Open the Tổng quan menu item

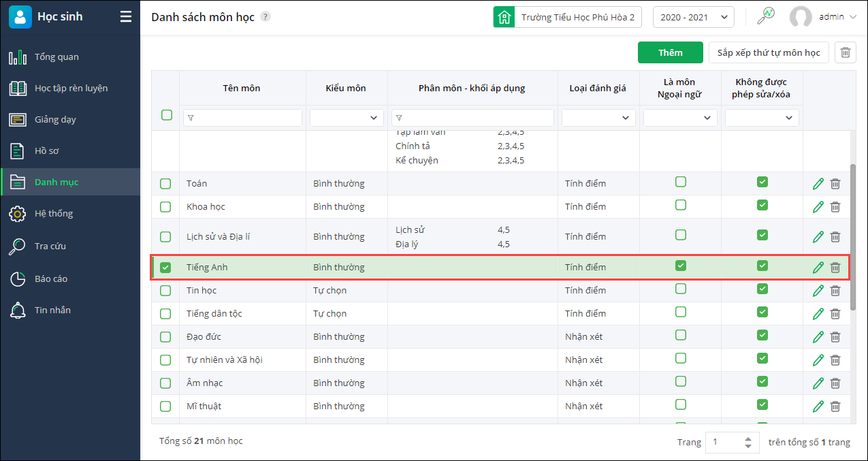tap(57, 57)
